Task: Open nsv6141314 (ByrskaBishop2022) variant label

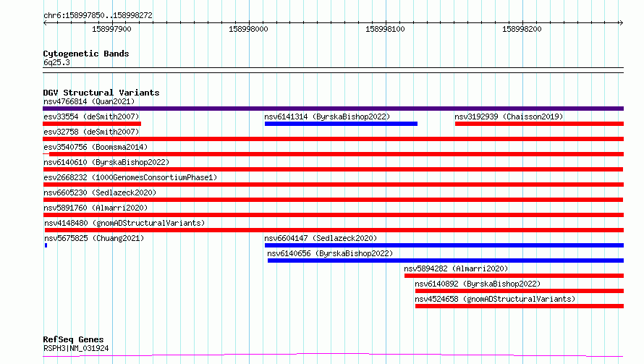Action: click(327, 117)
